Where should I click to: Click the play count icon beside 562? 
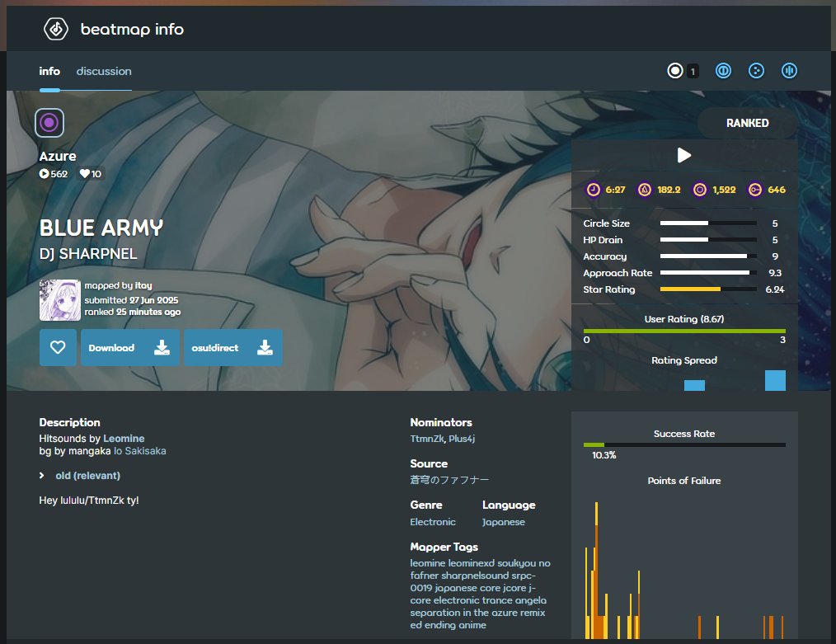click(x=44, y=173)
